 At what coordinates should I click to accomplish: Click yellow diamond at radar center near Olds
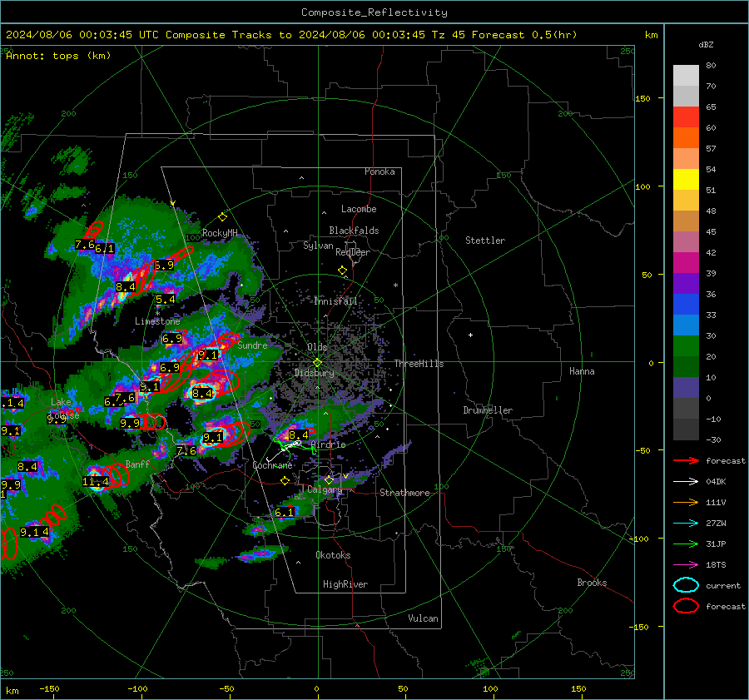point(317,363)
